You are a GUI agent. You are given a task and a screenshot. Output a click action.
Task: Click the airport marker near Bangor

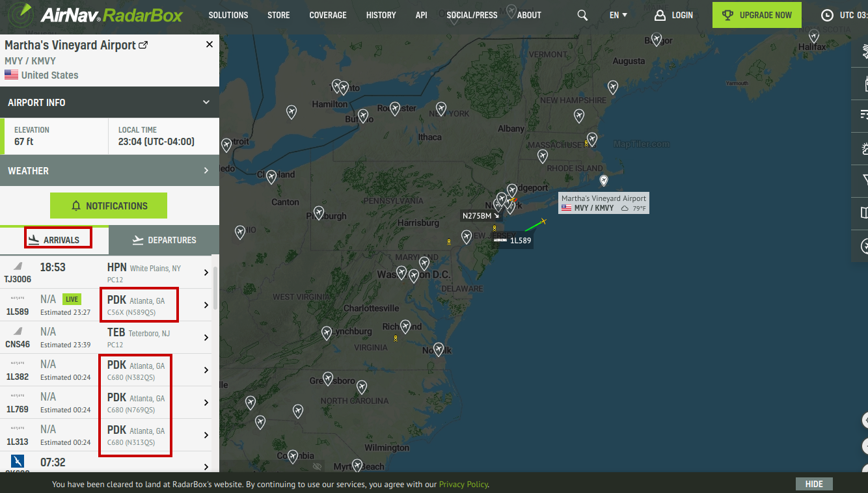tap(657, 39)
